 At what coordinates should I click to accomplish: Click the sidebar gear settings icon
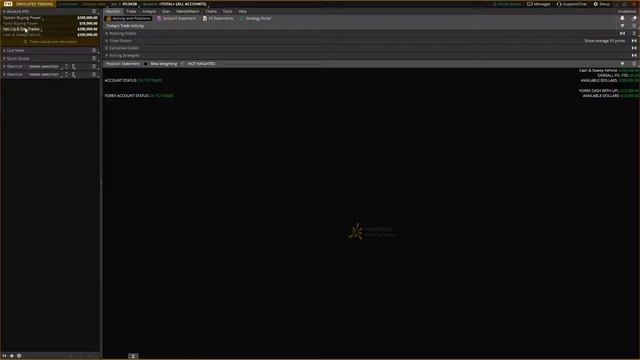pyautogui.click(x=19, y=356)
